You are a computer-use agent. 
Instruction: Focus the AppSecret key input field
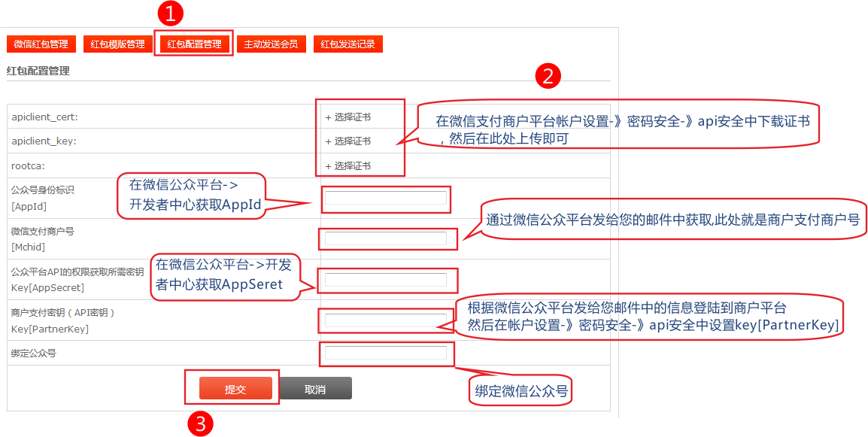[385, 280]
